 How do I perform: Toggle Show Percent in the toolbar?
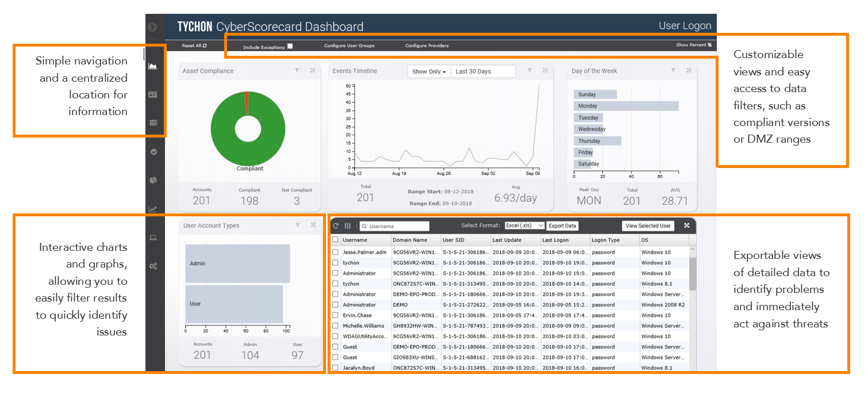694,45
